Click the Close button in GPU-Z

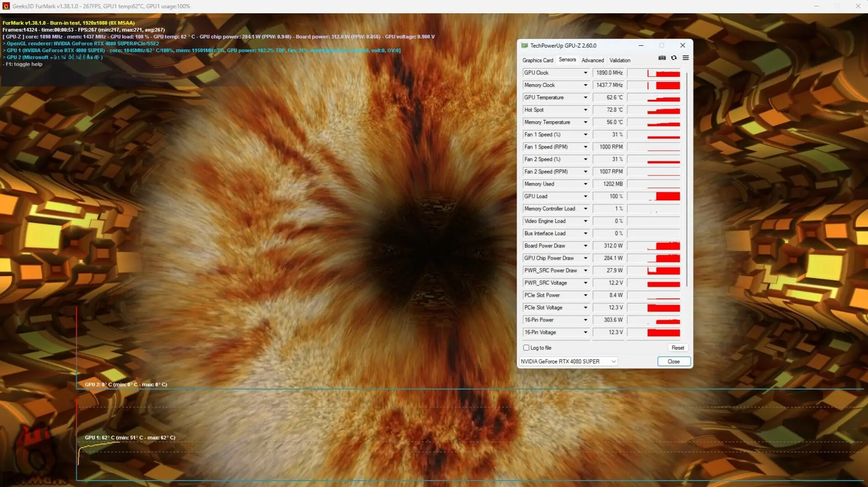pyautogui.click(x=674, y=362)
